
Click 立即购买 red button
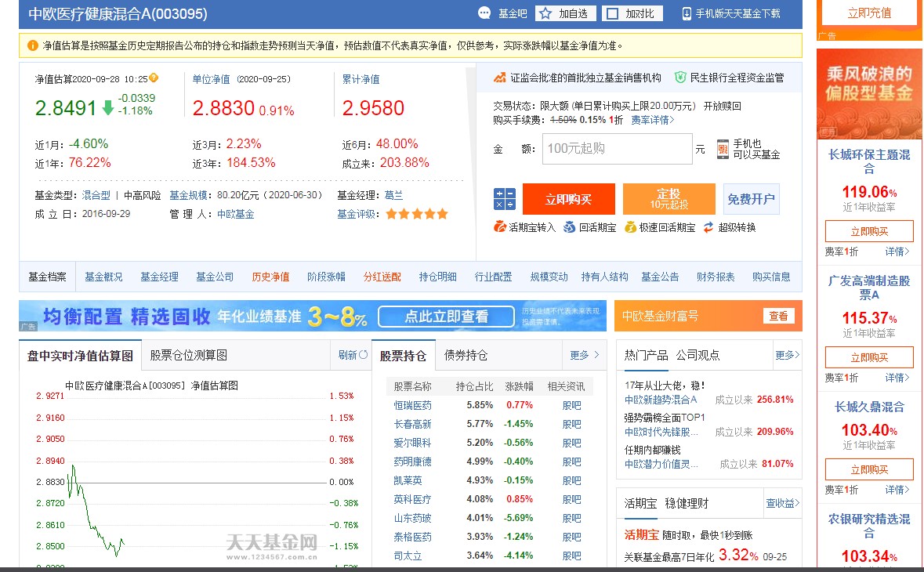pos(569,199)
